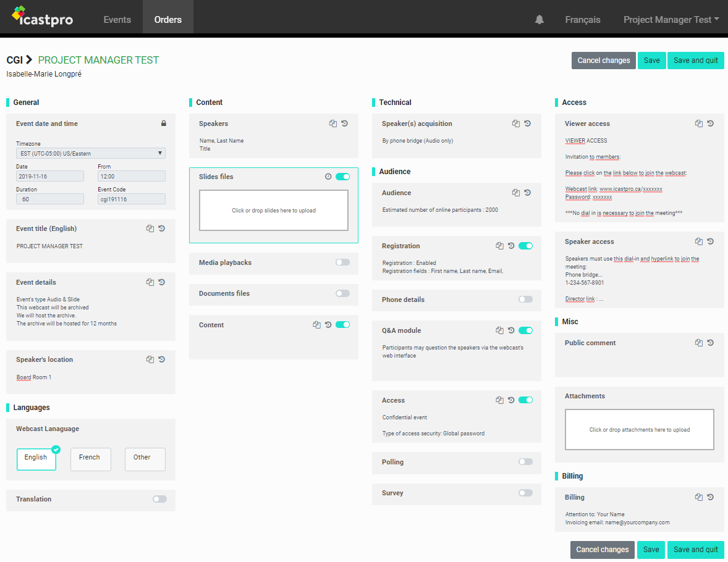
Task: Click the slides upload drop area
Action: tap(274, 211)
